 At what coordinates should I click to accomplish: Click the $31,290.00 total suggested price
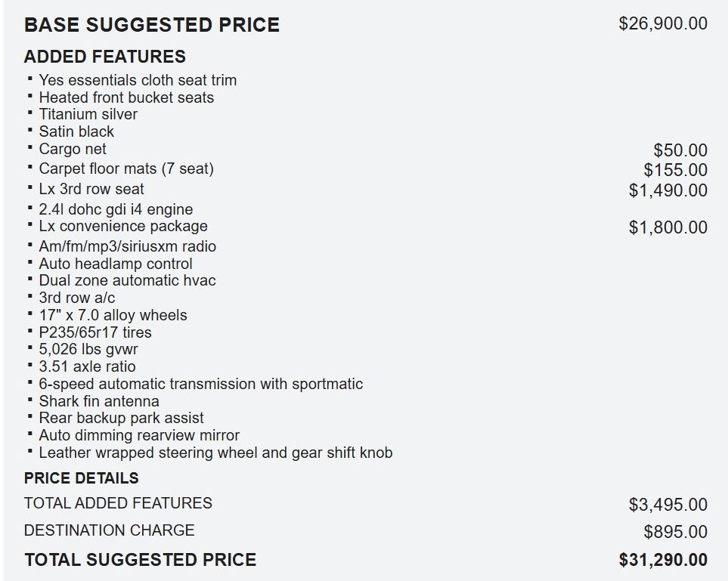(x=663, y=560)
